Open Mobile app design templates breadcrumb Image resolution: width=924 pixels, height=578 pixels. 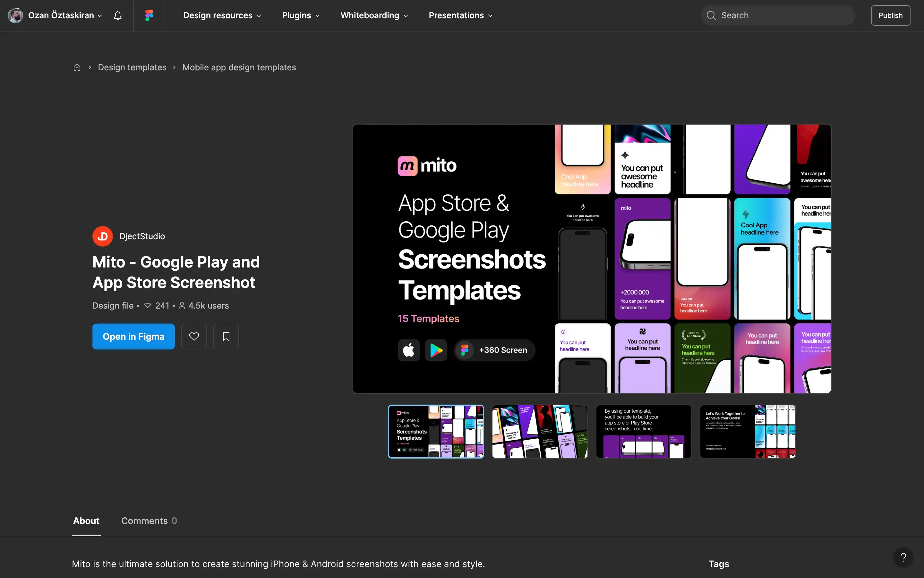click(239, 67)
